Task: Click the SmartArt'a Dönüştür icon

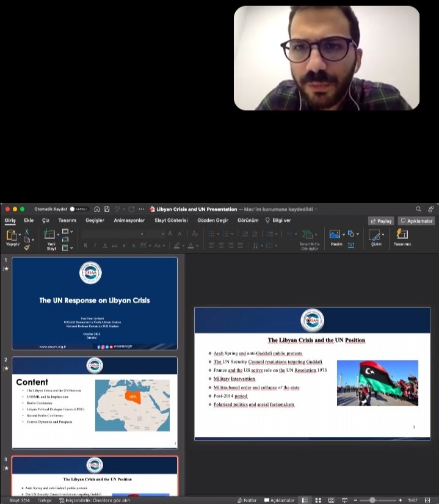Action: coord(307,235)
